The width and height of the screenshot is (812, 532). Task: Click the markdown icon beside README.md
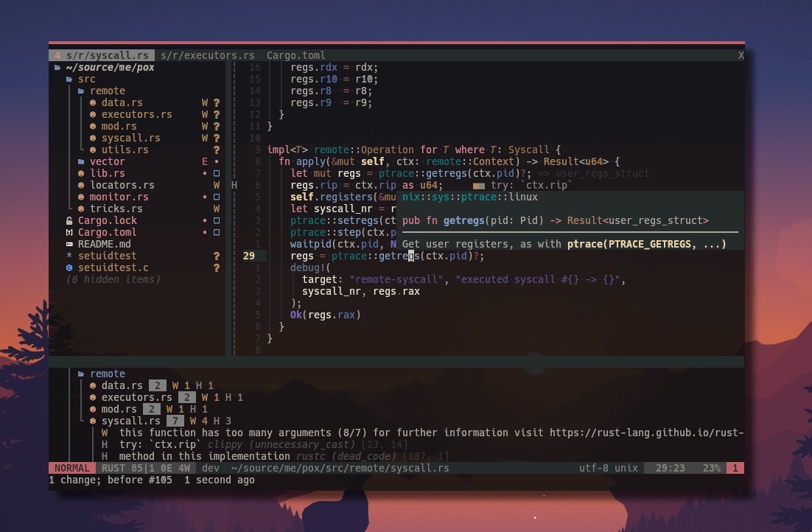pyautogui.click(x=69, y=244)
